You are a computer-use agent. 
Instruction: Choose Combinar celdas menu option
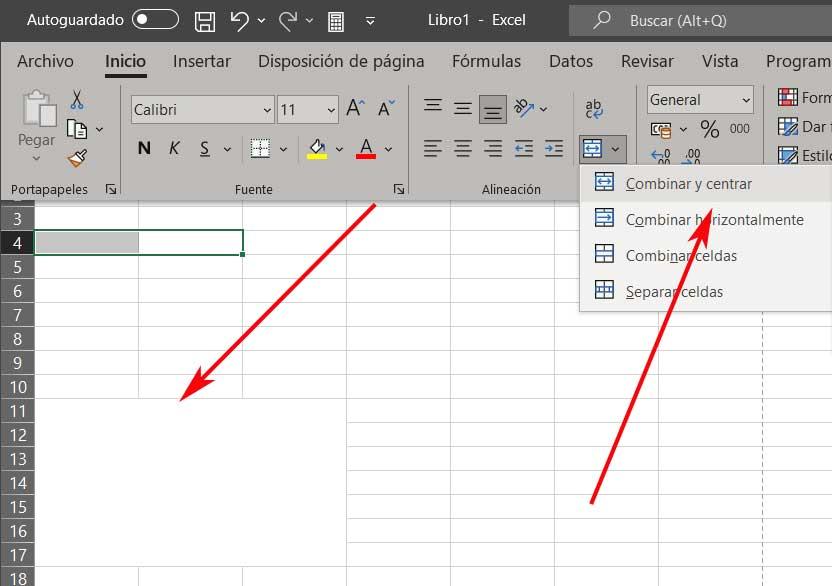(x=706, y=255)
